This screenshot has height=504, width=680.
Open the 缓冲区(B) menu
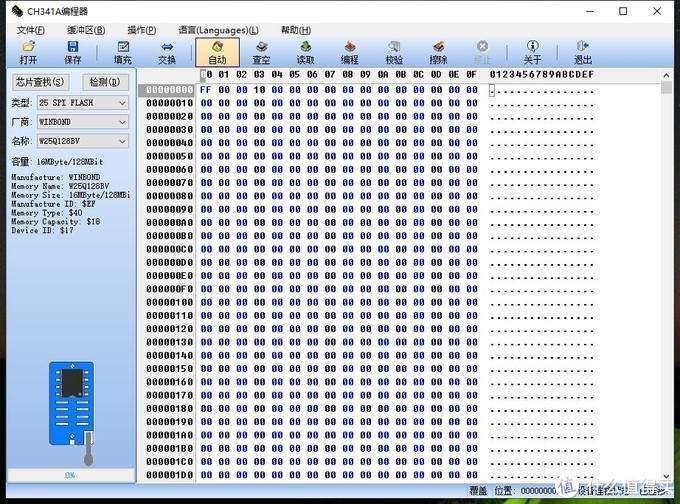[x=86, y=30]
